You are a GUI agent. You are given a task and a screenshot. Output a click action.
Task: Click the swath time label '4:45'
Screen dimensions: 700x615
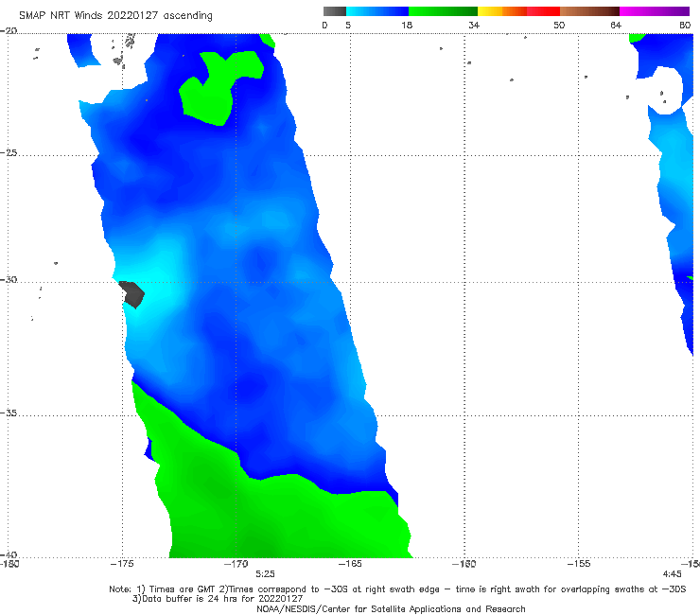pos(672,574)
